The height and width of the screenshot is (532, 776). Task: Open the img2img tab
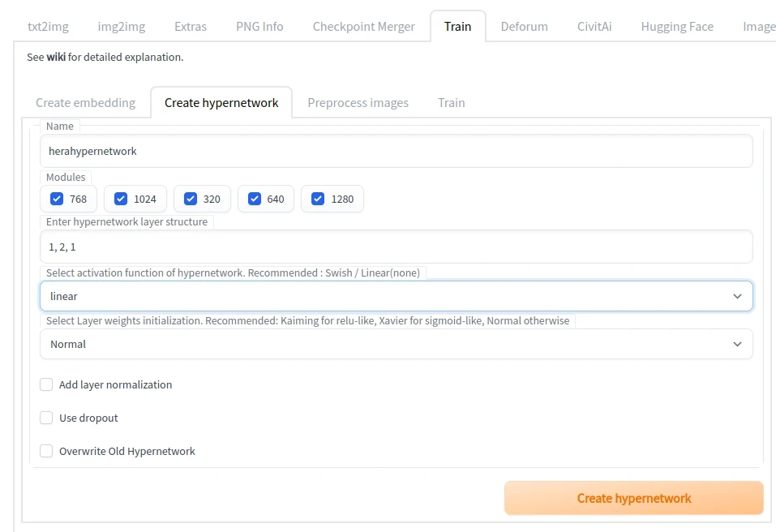122,26
